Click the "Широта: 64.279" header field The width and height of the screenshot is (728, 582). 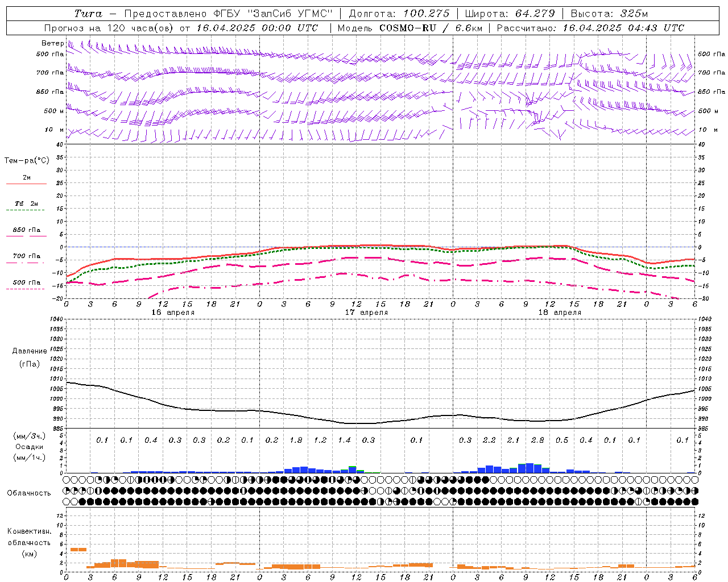[x=510, y=14]
